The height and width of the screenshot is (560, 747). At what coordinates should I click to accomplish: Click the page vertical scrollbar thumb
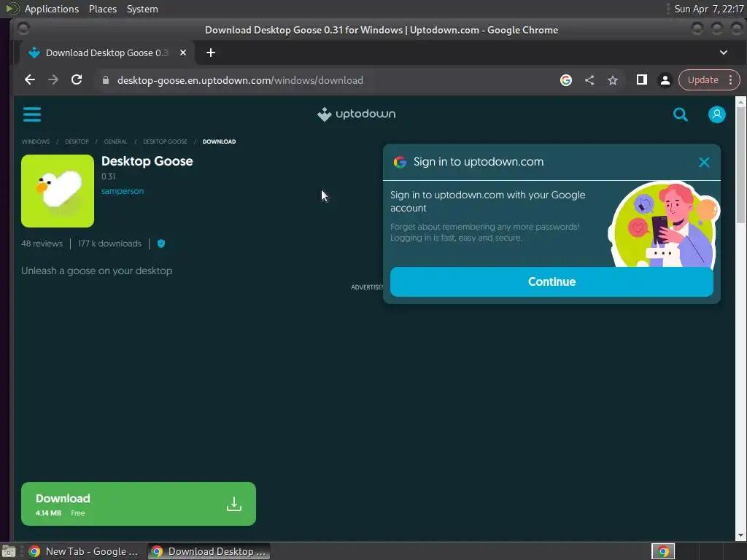[x=740, y=165]
